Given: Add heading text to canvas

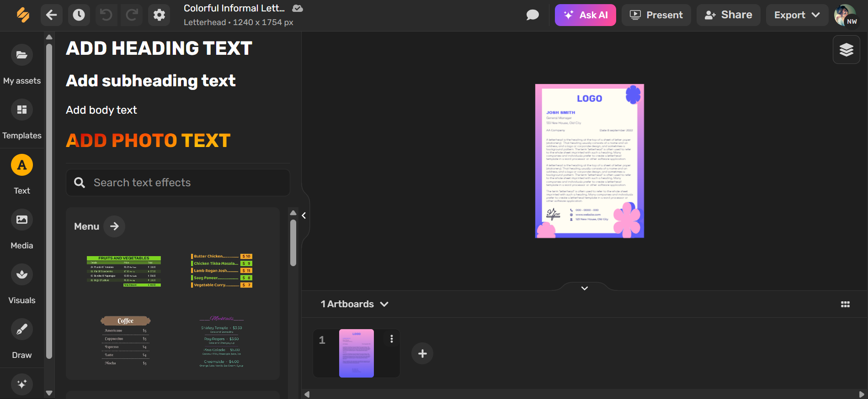Looking at the screenshot, I should pyautogui.click(x=159, y=48).
